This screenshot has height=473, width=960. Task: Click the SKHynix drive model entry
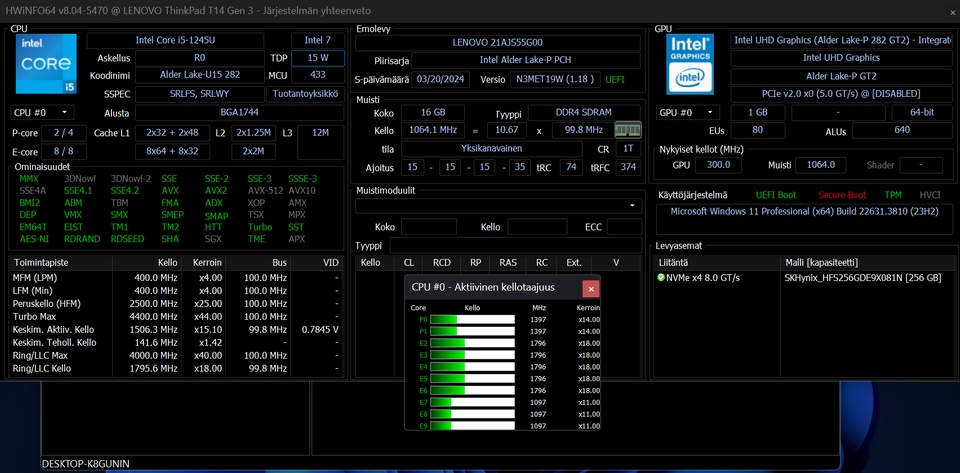[x=862, y=277]
